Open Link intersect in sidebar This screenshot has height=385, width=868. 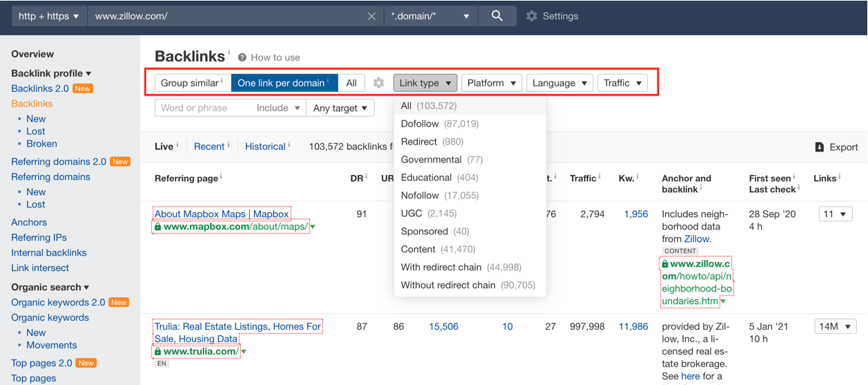coord(40,268)
